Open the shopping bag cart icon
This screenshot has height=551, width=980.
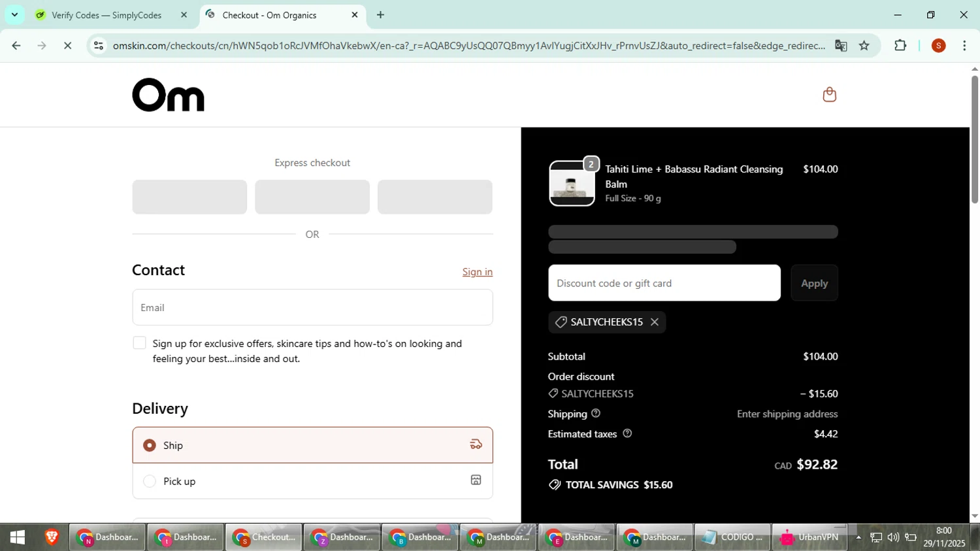829,95
